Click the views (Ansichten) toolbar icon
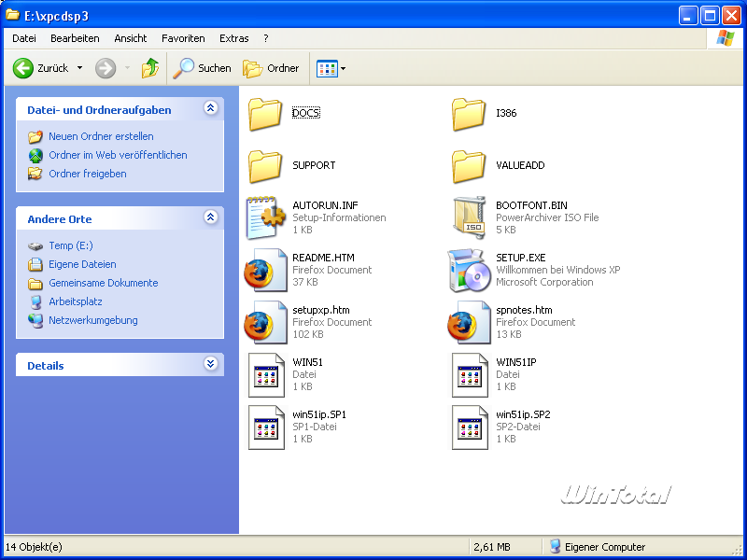The image size is (747, 560). (x=327, y=68)
